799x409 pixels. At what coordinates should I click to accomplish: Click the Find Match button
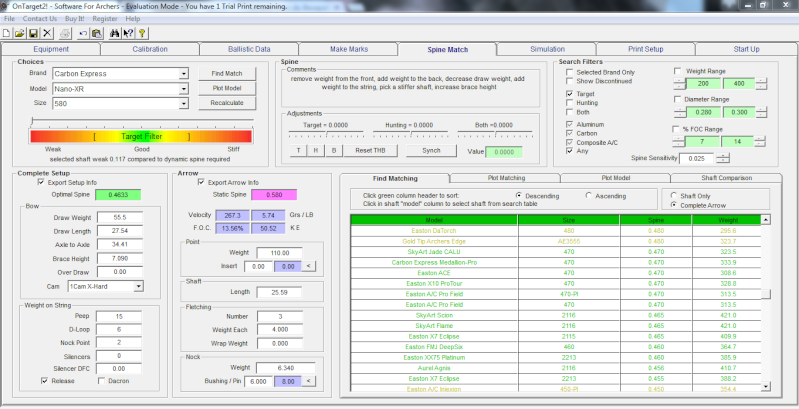tap(227, 73)
